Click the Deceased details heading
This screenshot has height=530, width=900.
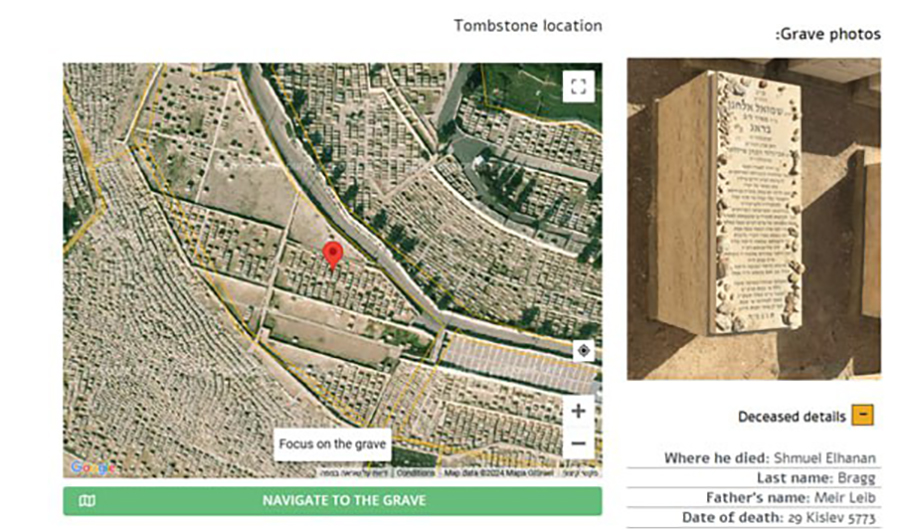(x=792, y=417)
